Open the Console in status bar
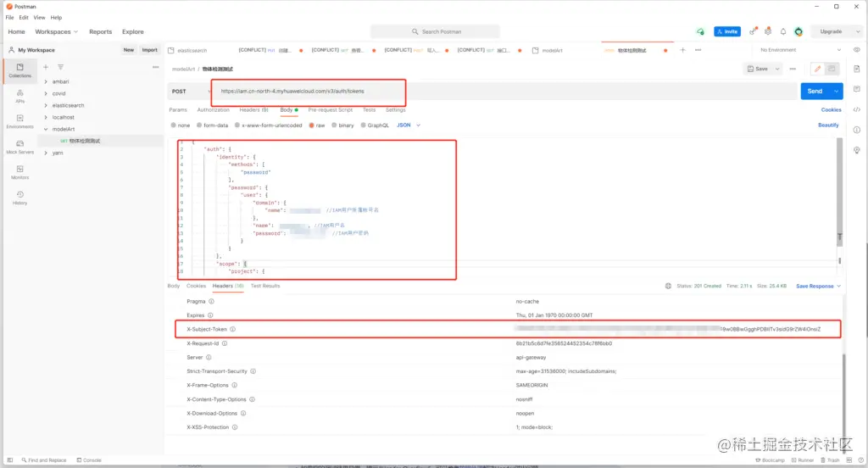 pyautogui.click(x=89, y=460)
